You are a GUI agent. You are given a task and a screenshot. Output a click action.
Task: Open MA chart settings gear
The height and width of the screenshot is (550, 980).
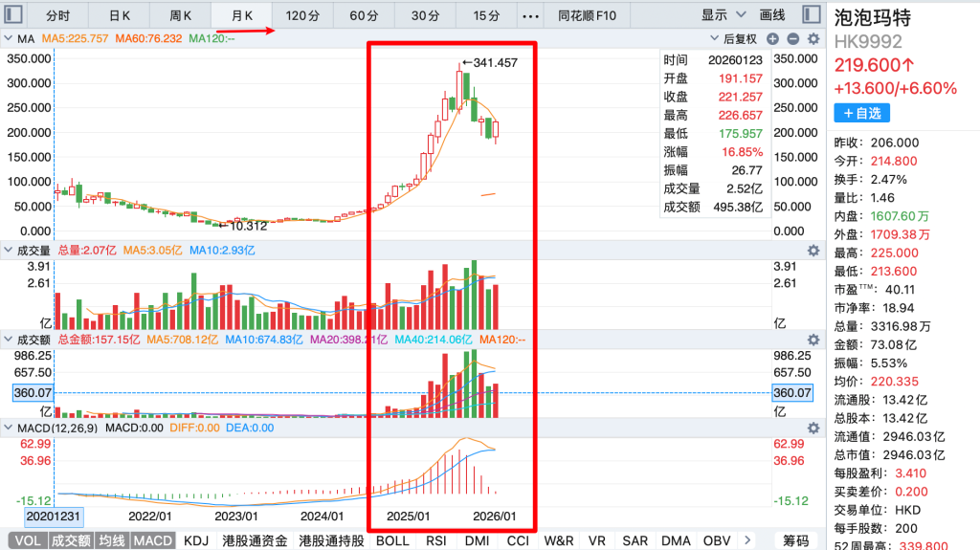[813, 39]
